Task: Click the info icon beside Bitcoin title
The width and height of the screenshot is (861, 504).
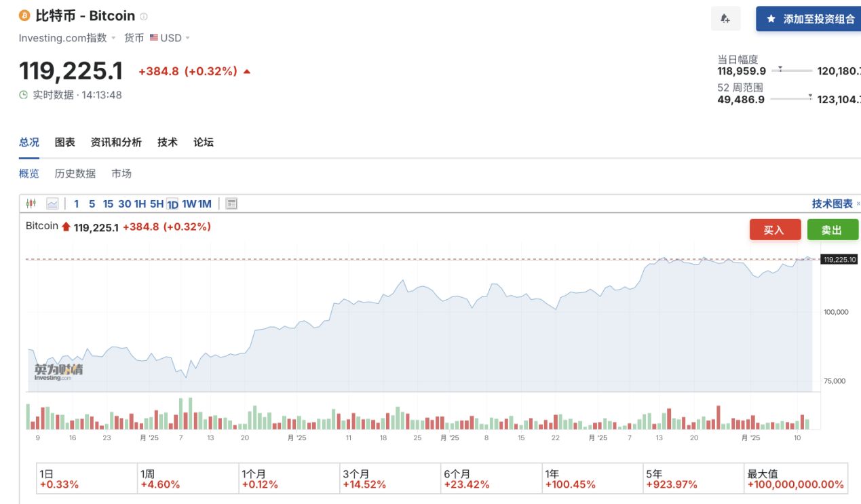Action: (x=144, y=16)
